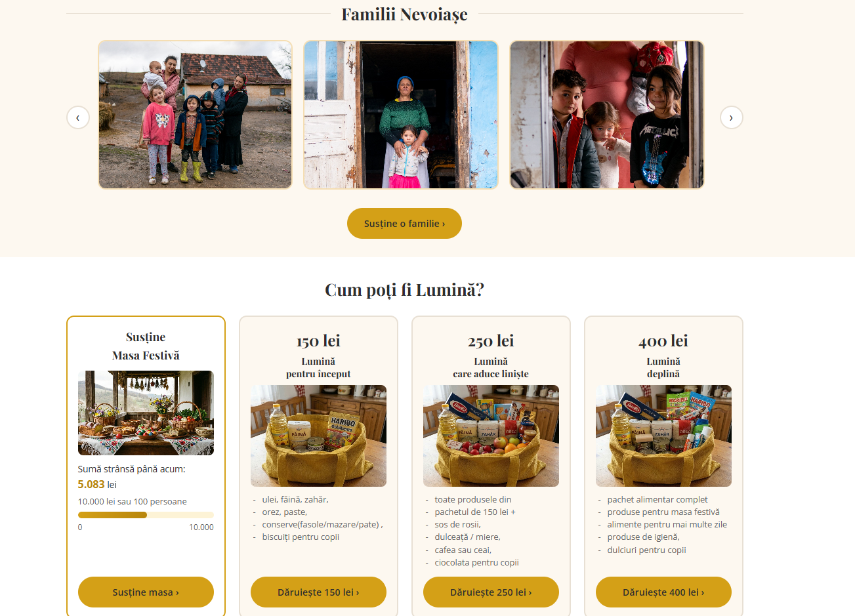Open the photo of the woman in the doorway

click(401, 115)
